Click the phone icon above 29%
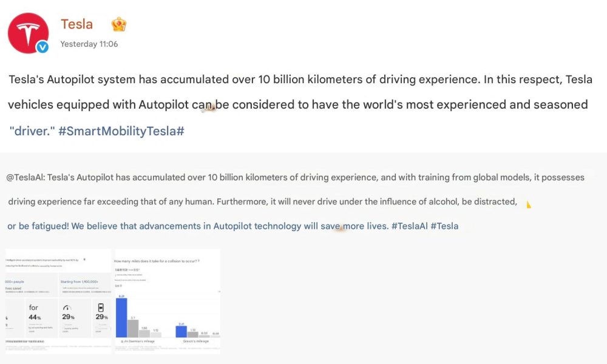 tap(101, 308)
